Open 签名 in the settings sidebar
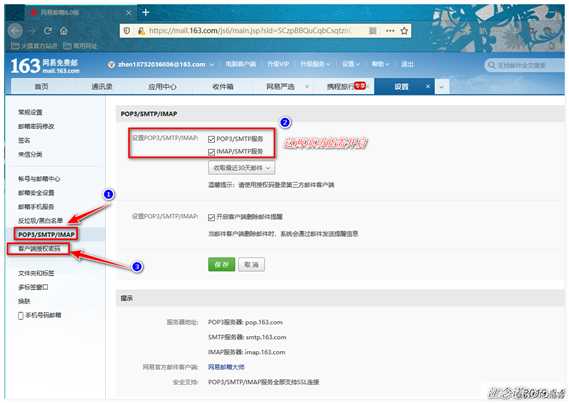Viewport: 569px width, 403px height. (x=24, y=140)
